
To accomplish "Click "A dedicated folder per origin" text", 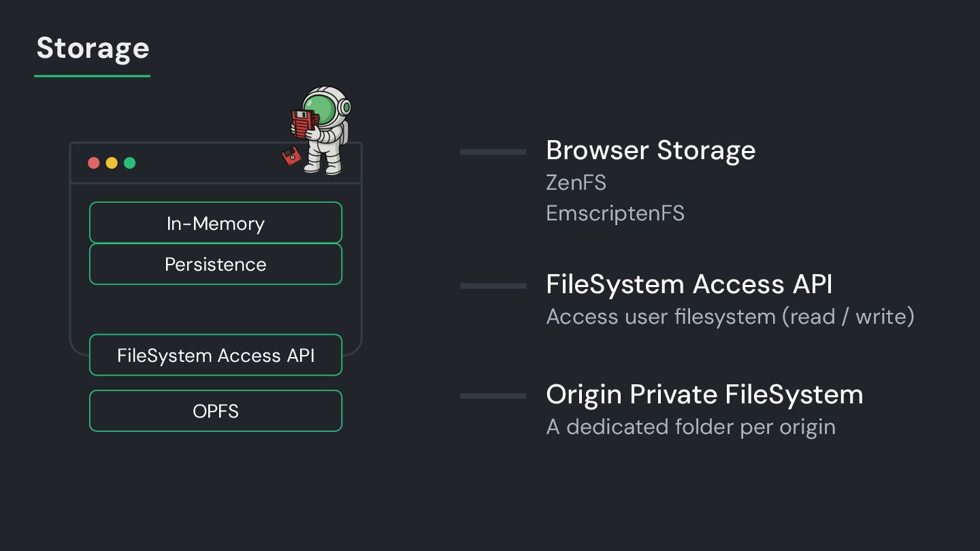I will (x=691, y=427).
